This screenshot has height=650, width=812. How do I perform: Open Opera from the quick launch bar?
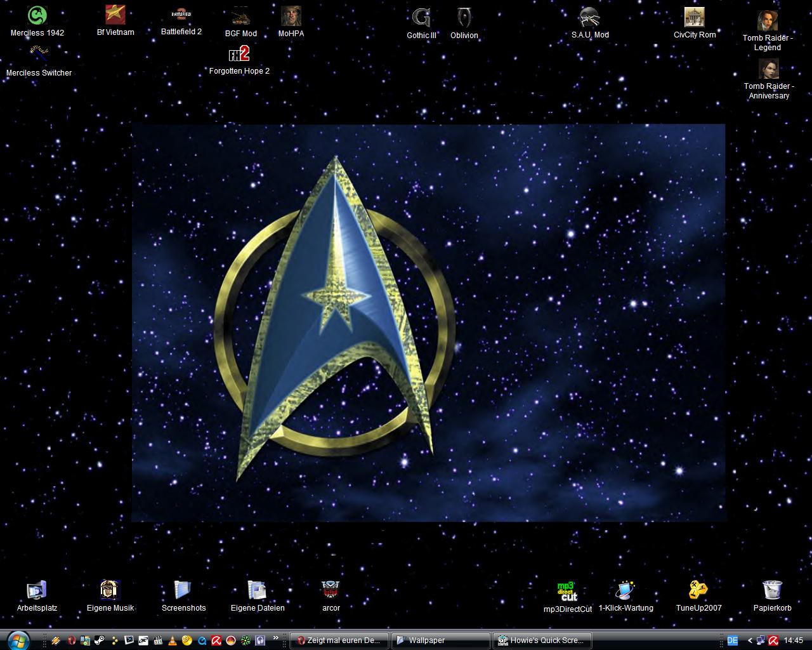[x=71, y=640]
